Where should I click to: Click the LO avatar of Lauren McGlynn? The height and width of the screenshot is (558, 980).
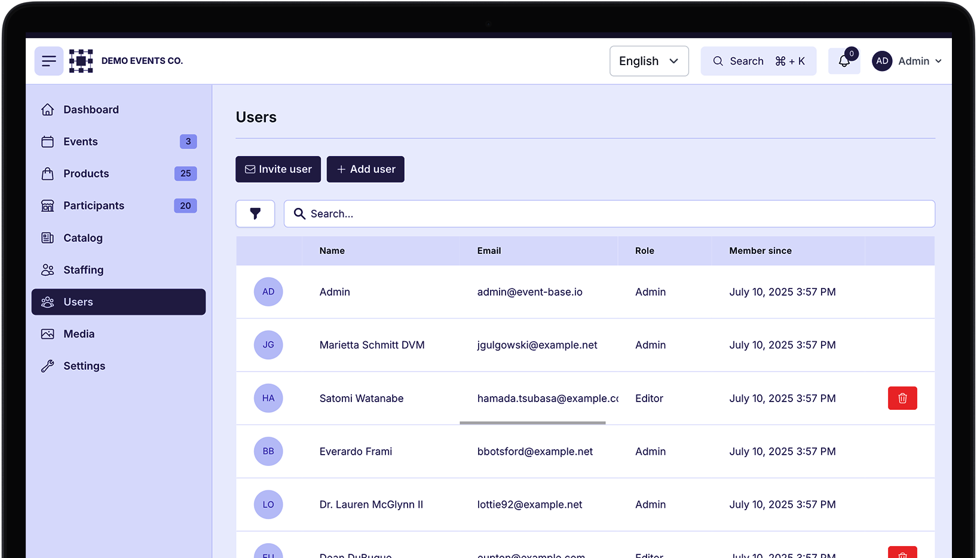pos(268,504)
